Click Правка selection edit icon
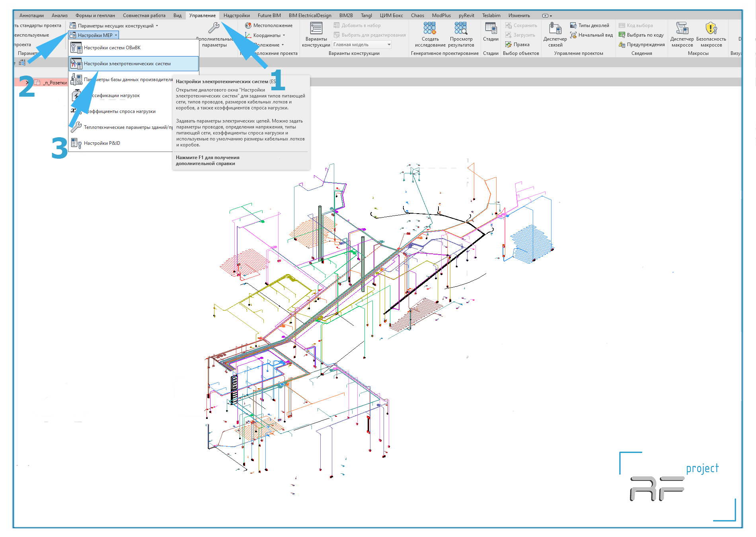The height and width of the screenshot is (537, 756). click(x=509, y=45)
